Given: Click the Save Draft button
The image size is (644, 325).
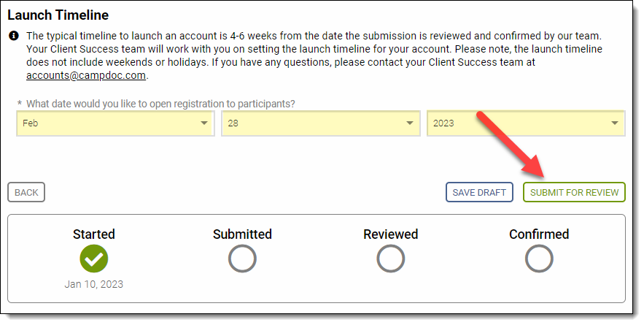Looking at the screenshot, I should [479, 192].
